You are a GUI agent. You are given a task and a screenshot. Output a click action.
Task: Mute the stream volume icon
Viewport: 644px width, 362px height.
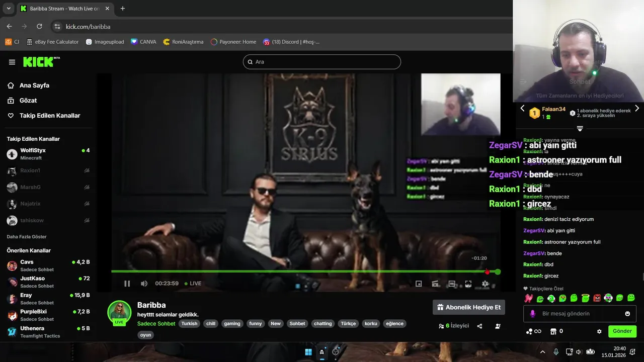point(144,284)
